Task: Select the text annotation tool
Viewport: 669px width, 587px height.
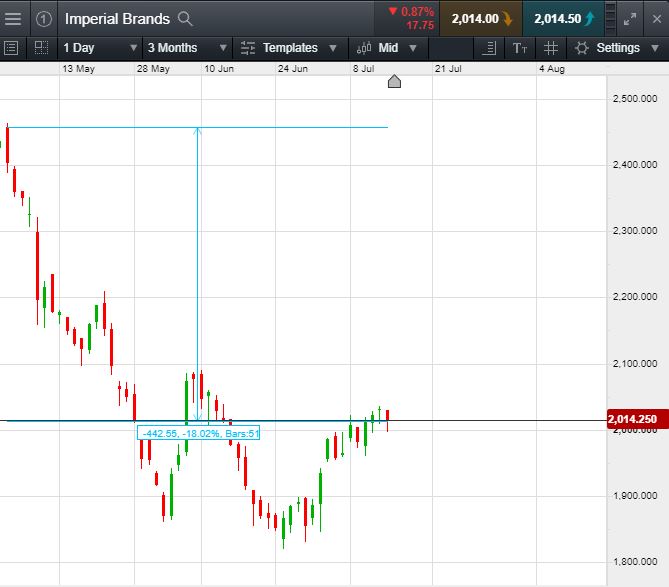Action: 520,48
